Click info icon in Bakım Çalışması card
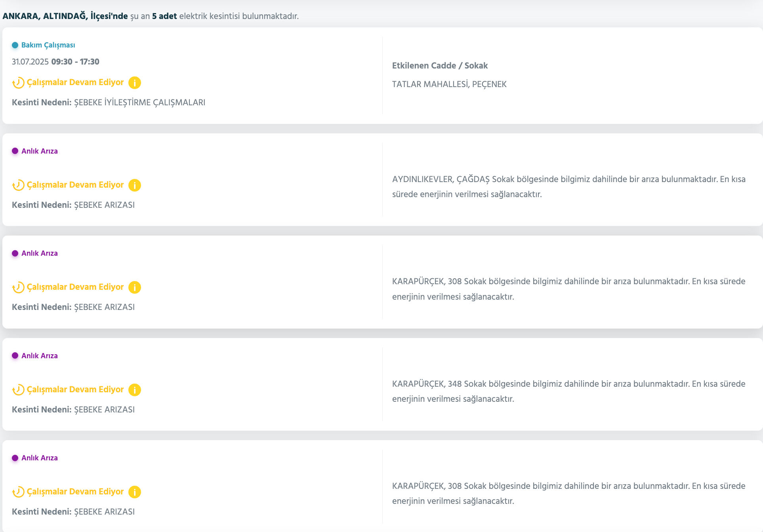Screen dimensions: 763x532 pos(135,83)
